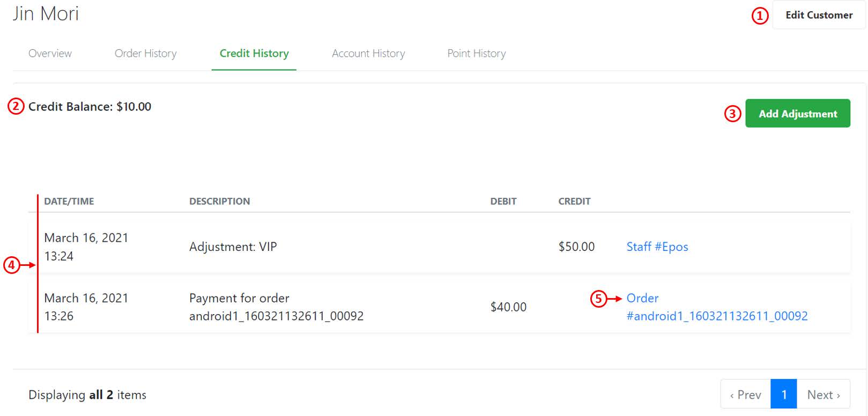Click the Credit Balance $10.00 label
This screenshot has height=416, width=868.
pyautogui.click(x=90, y=107)
